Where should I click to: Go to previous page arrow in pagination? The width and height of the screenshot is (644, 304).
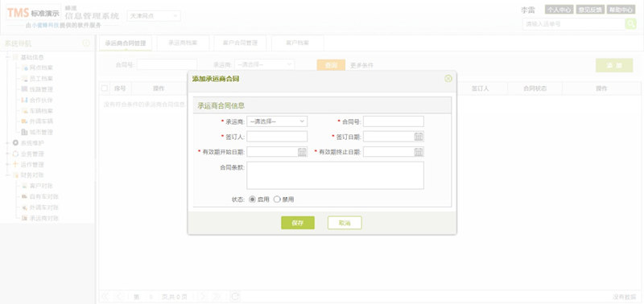tap(119, 296)
